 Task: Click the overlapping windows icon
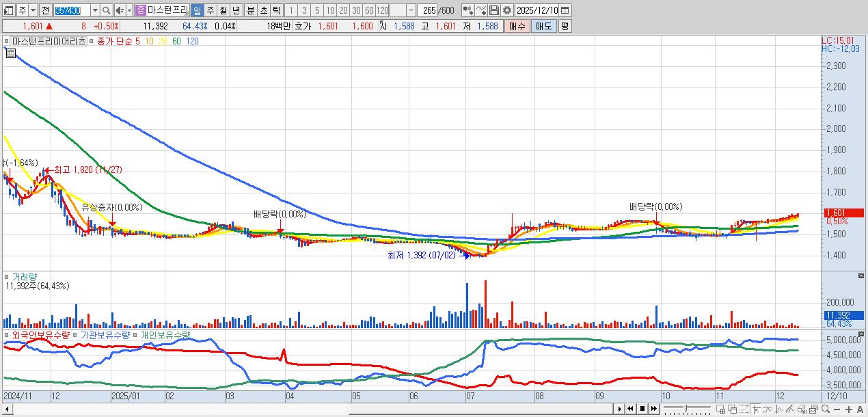click(x=732, y=409)
